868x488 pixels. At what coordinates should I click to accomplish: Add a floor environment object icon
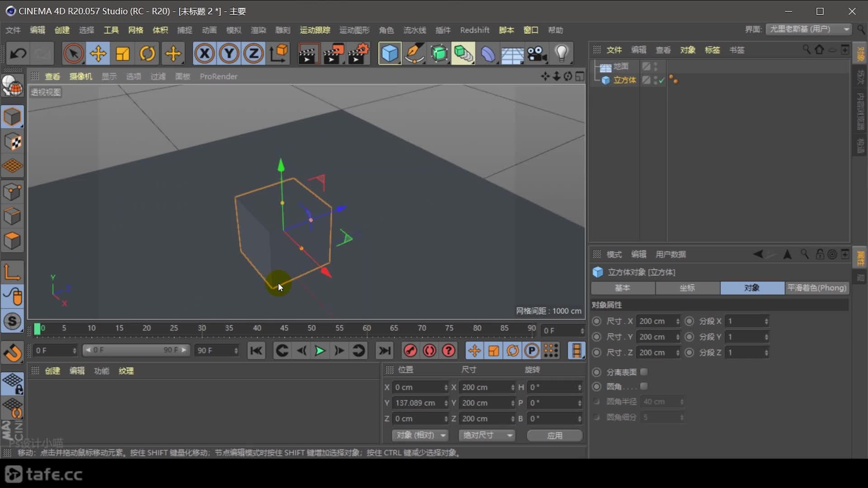click(513, 54)
